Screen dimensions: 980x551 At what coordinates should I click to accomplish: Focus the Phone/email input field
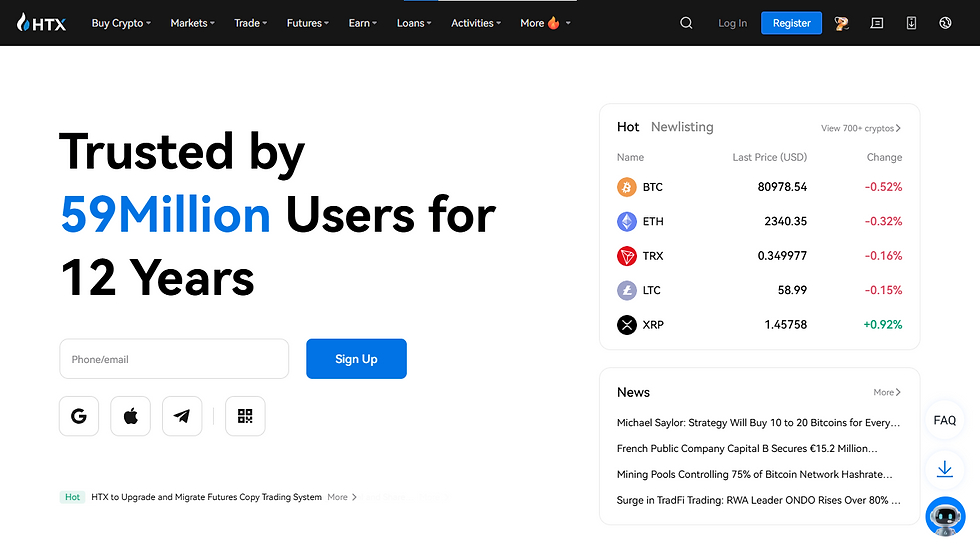(174, 359)
